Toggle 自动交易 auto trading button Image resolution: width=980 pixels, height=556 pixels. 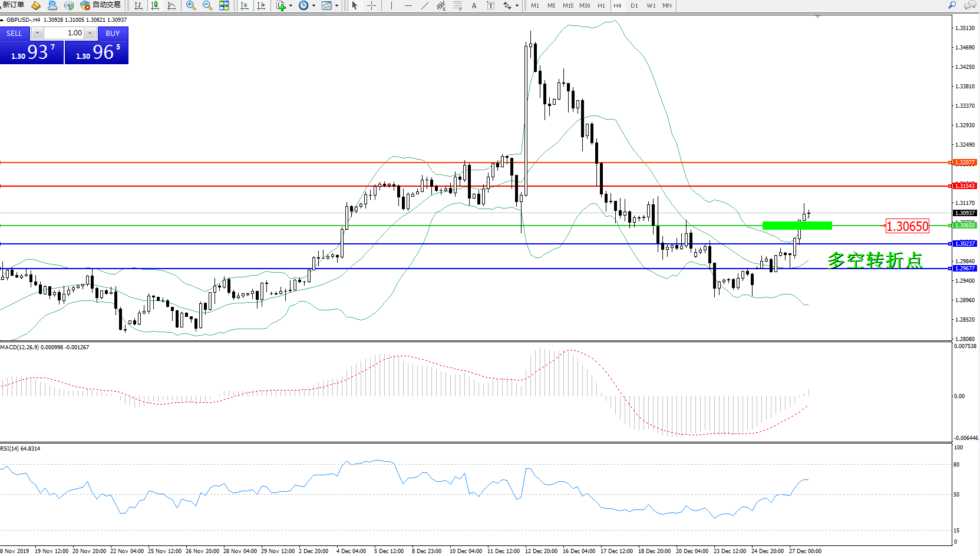[100, 5]
